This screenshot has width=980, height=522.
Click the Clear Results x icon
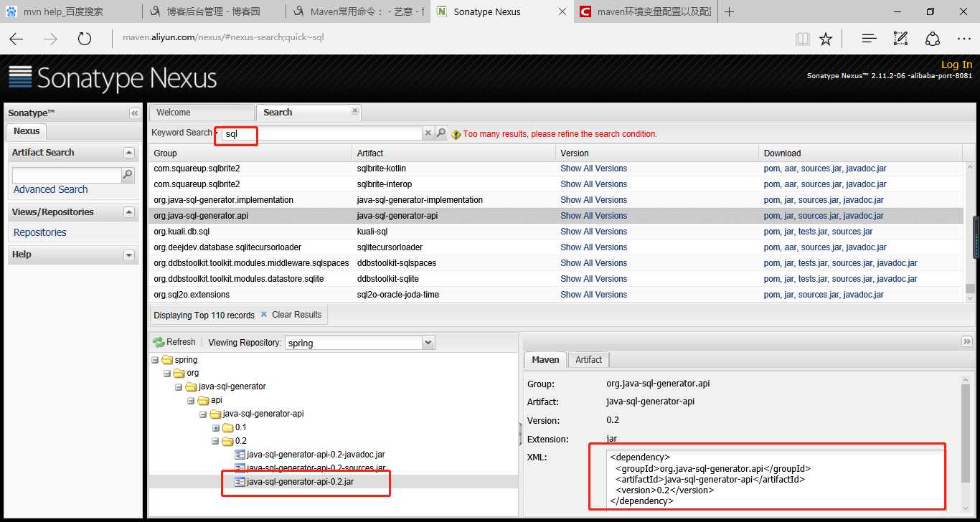click(x=264, y=314)
